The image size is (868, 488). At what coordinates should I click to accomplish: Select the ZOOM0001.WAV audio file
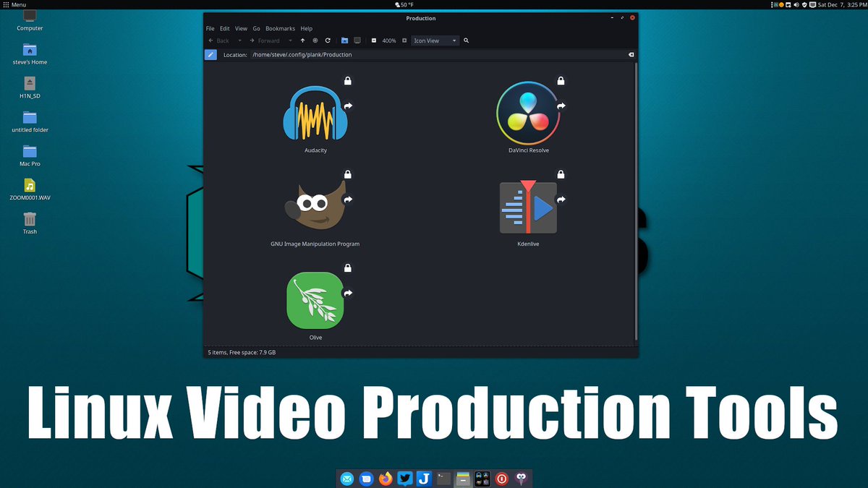[30, 189]
